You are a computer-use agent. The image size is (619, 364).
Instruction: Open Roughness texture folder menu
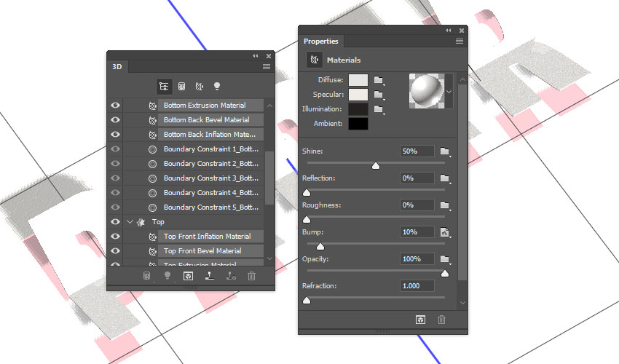445,205
